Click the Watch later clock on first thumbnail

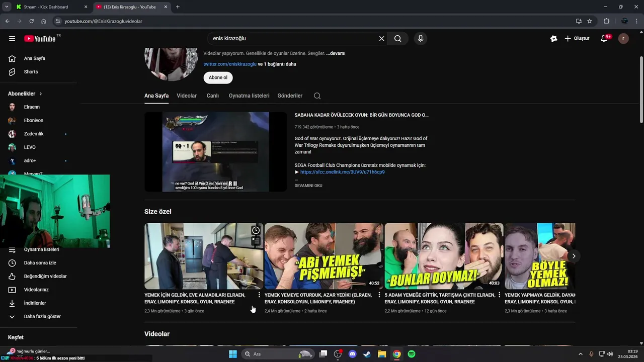click(256, 230)
